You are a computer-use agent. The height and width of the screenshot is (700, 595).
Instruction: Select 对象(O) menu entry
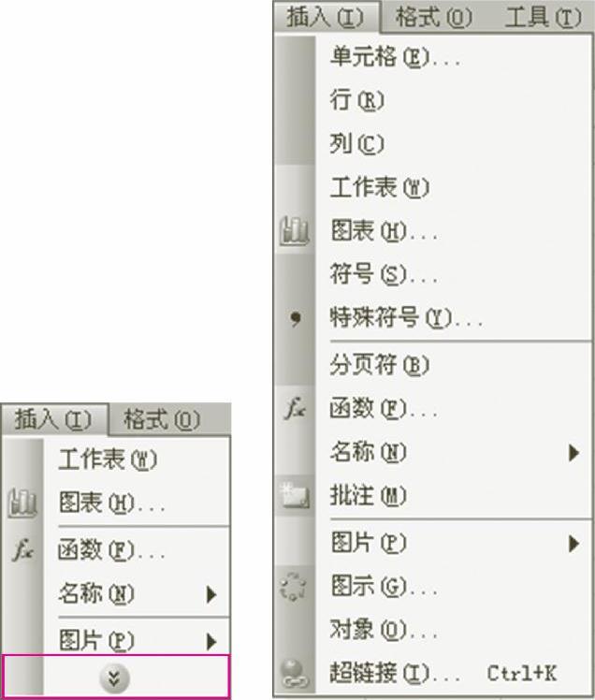(x=455, y=630)
